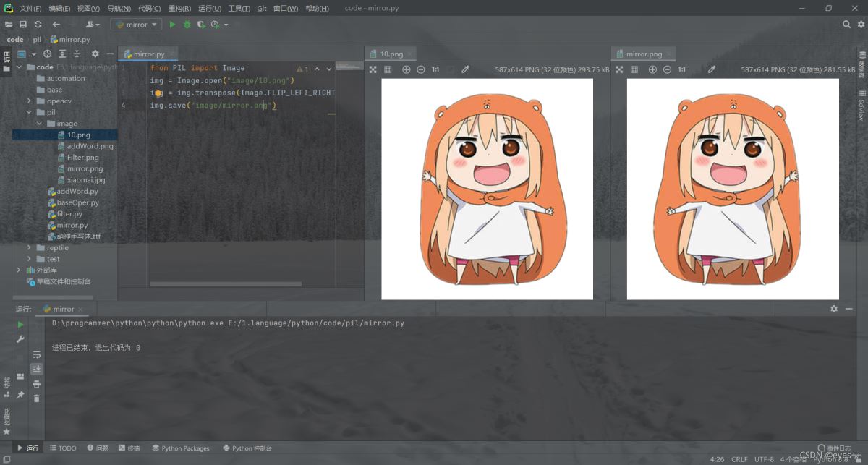This screenshot has width=868, height=465.
Task: Start debugging with the bug icon
Action: [x=187, y=25]
